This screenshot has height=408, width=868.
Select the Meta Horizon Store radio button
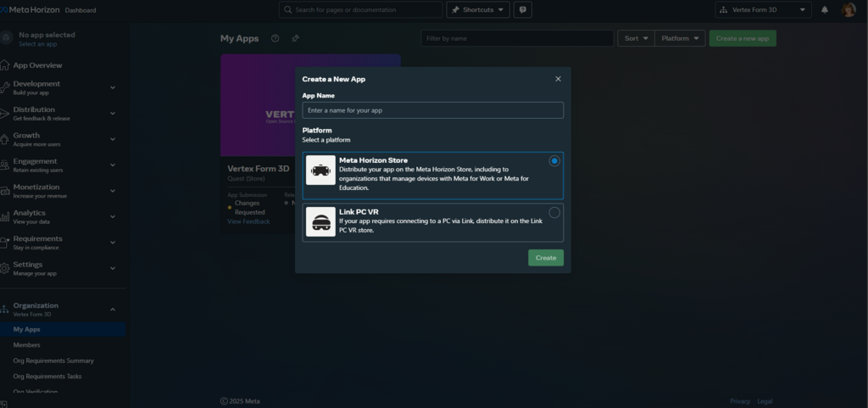tap(554, 161)
